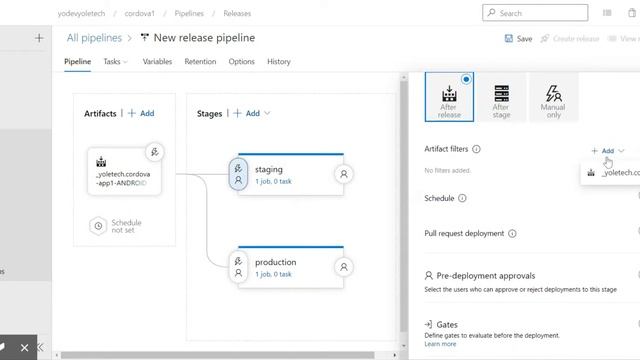Go to All pipelines breadcrumb
This screenshot has width=640, height=360.
coord(94,38)
